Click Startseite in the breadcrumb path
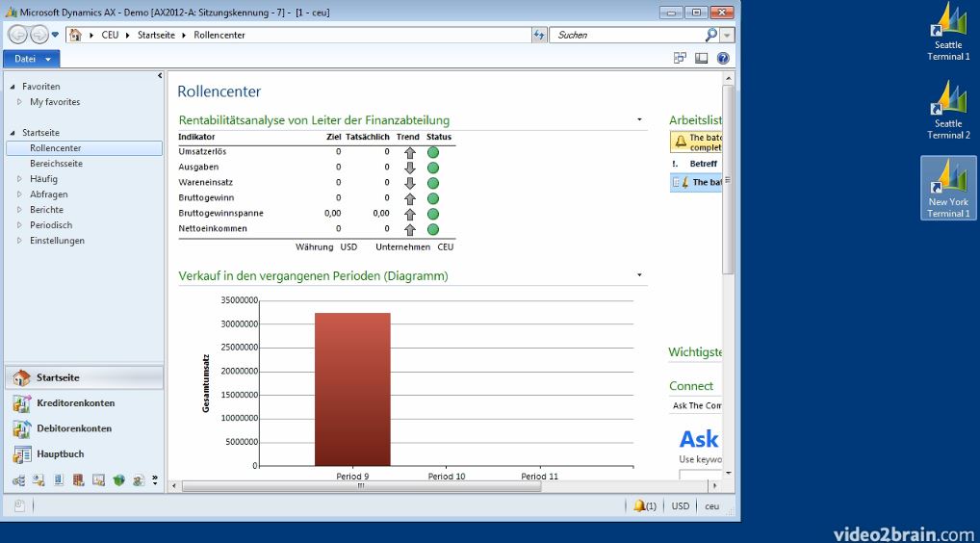 coord(156,35)
